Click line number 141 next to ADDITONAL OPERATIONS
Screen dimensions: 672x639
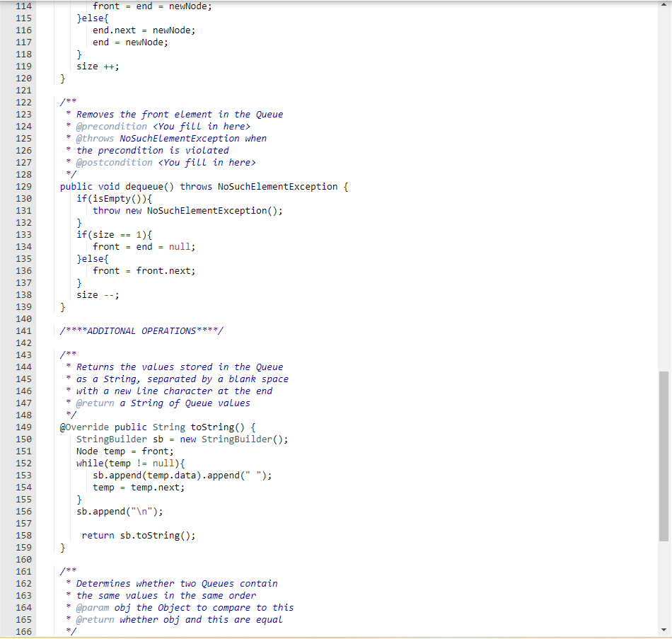(23, 330)
